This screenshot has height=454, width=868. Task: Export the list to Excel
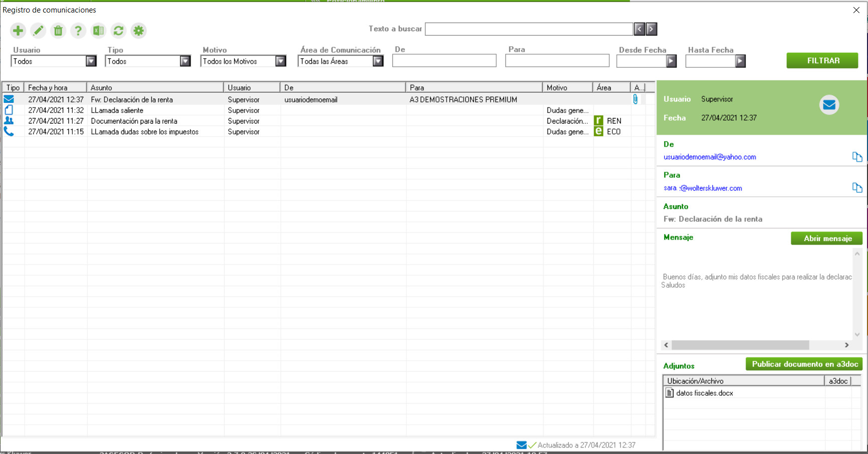(x=98, y=31)
